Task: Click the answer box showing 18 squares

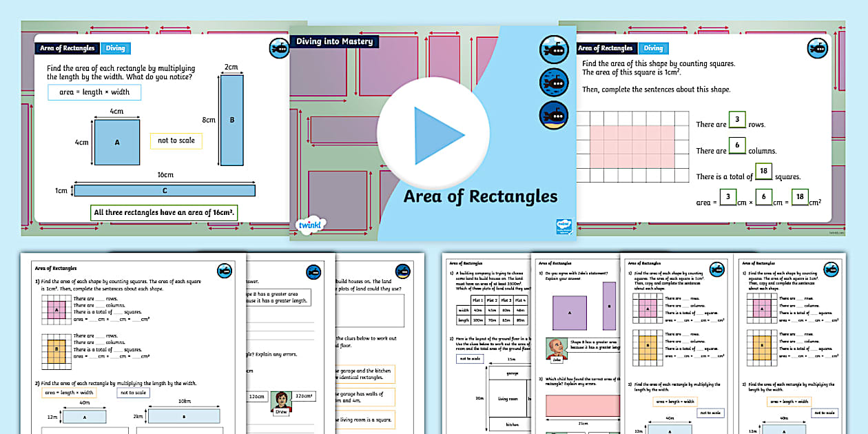Action: coord(764,172)
